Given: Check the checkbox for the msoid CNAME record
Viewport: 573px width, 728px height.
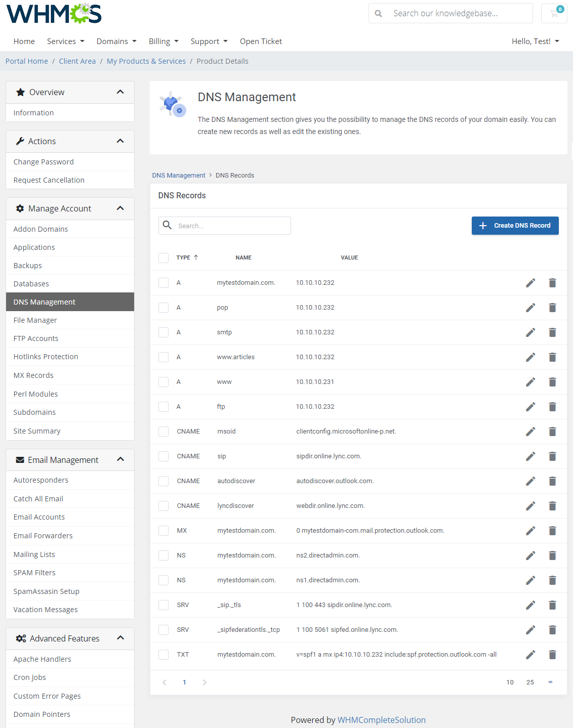Looking at the screenshot, I should coord(163,431).
